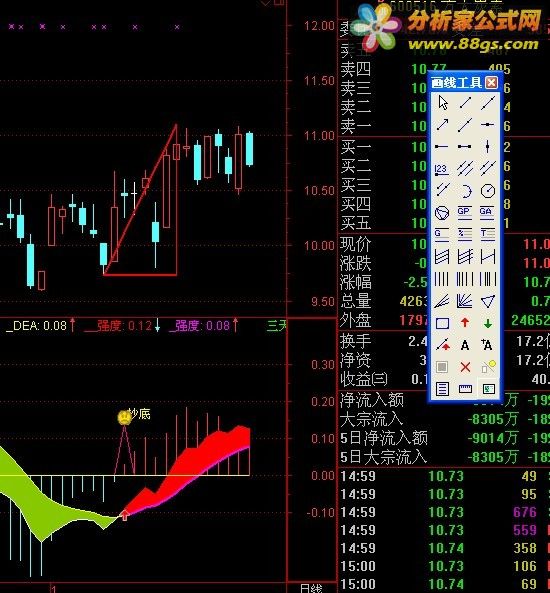This screenshot has height=593, width=550.
Task: Select the fan-shaped angle lines tool
Action: pos(465,301)
